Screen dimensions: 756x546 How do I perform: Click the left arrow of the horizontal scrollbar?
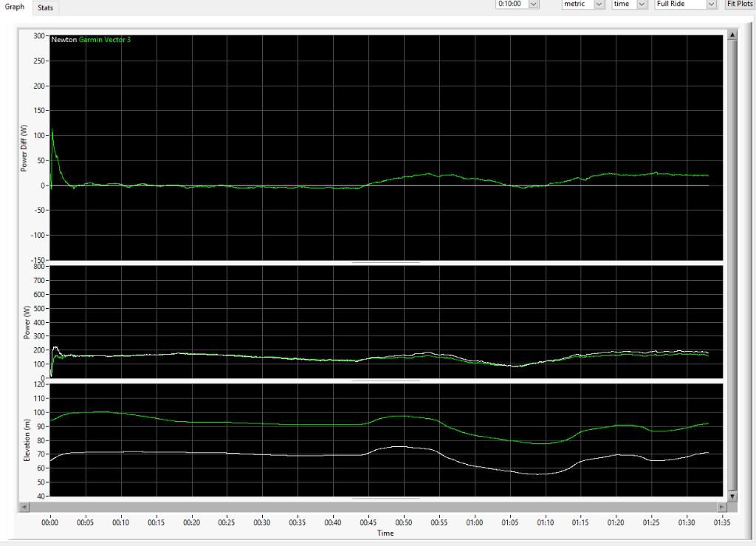(x=23, y=507)
